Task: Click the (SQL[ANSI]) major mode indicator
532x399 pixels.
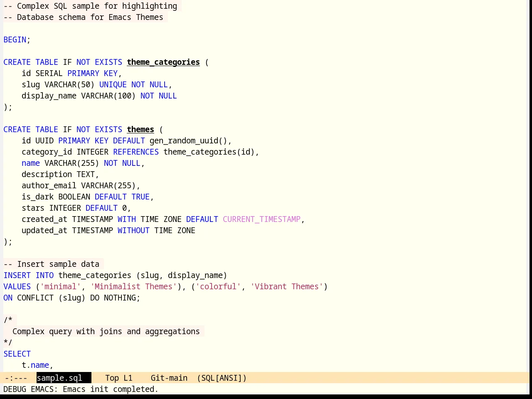Action: pyautogui.click(x=222, y=378)
